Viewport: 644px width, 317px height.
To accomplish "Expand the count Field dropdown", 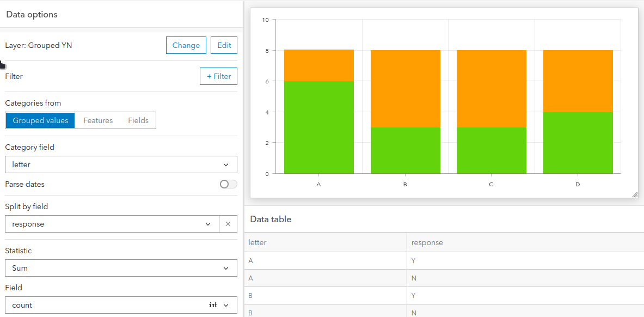I will (121, 305).
